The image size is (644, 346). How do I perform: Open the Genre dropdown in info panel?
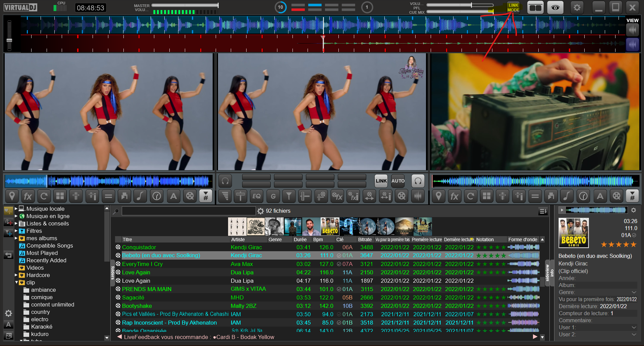(634, 292)
